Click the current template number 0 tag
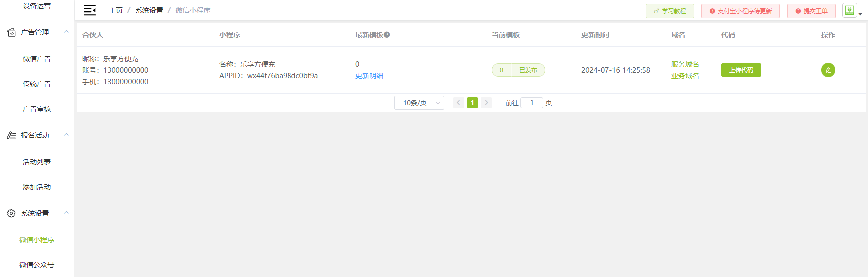The height and width of the screenshot is (277, 868). click(501, 70)
